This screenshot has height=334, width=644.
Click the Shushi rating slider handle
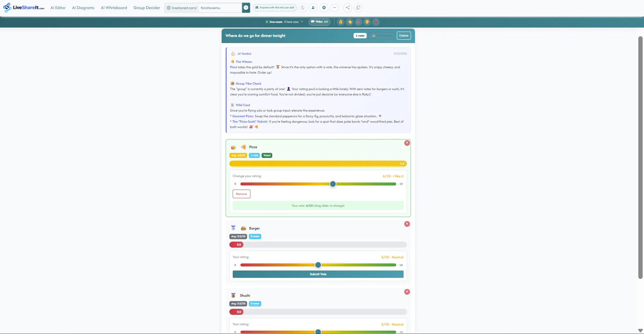(x=318, y=332)
